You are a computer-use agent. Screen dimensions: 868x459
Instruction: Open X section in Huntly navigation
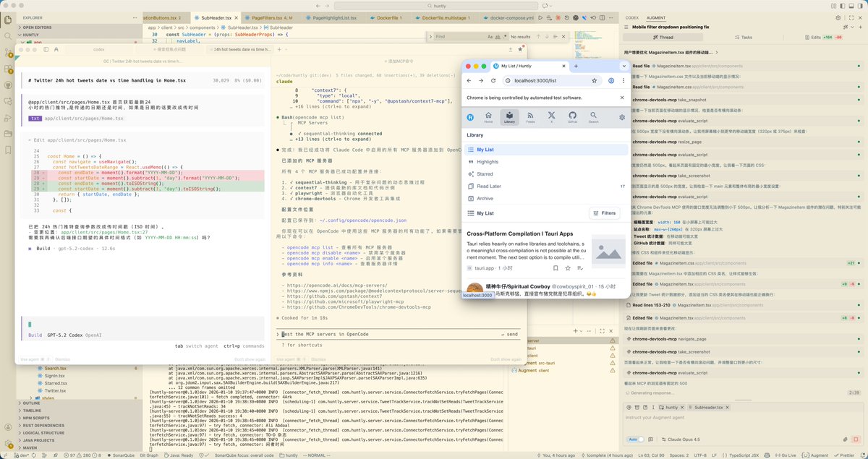pyautogui.click(x=551, y=117)
